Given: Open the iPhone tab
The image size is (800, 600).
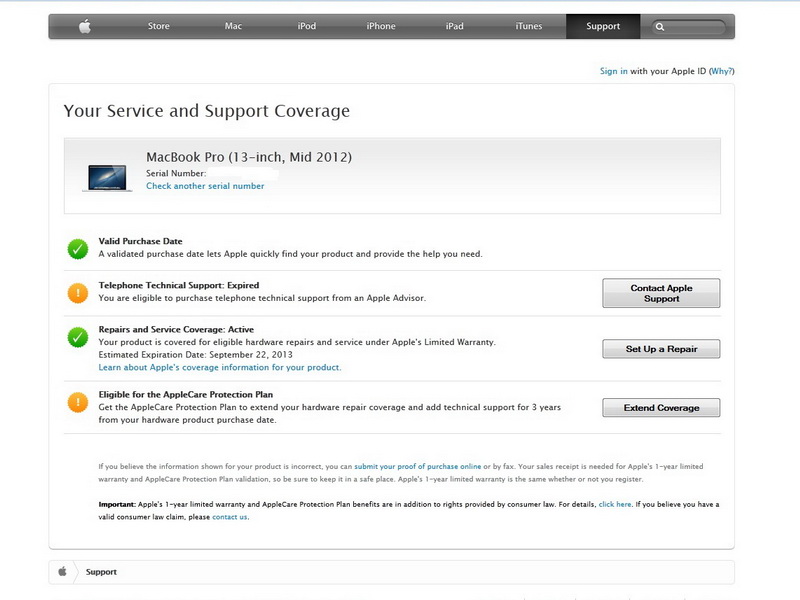Looking at the screenshot, I should tap(381, 26).
